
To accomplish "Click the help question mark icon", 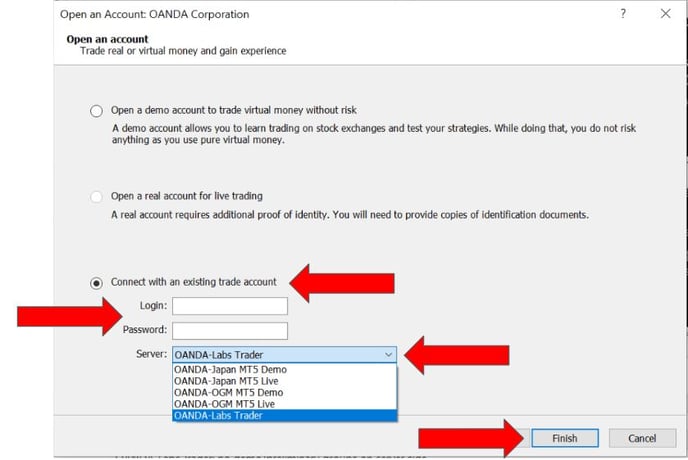I will coord(623,14).
